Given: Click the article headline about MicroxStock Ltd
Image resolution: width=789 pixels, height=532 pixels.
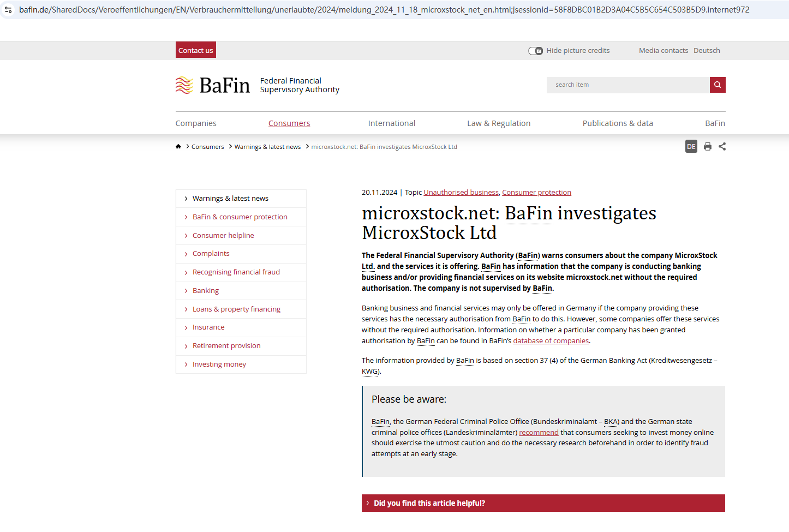Looking at the screenshot, I should tap(509, 223).
